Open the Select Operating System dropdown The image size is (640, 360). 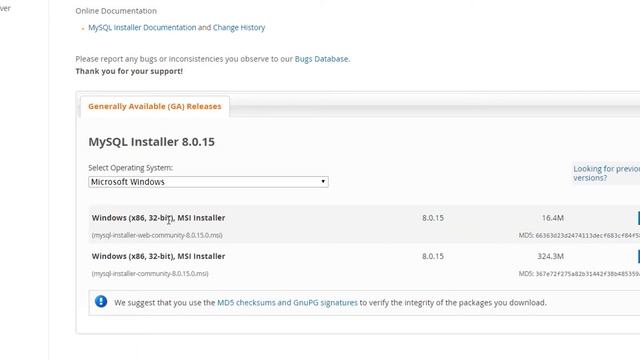tap(208, 182)
